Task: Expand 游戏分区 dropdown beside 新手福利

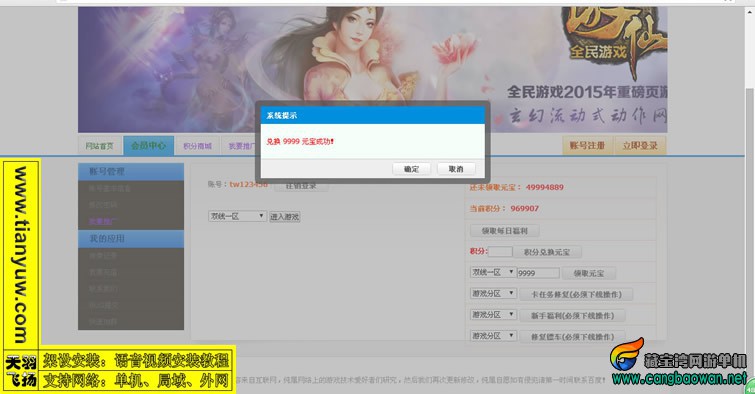Action: point(493,315)
